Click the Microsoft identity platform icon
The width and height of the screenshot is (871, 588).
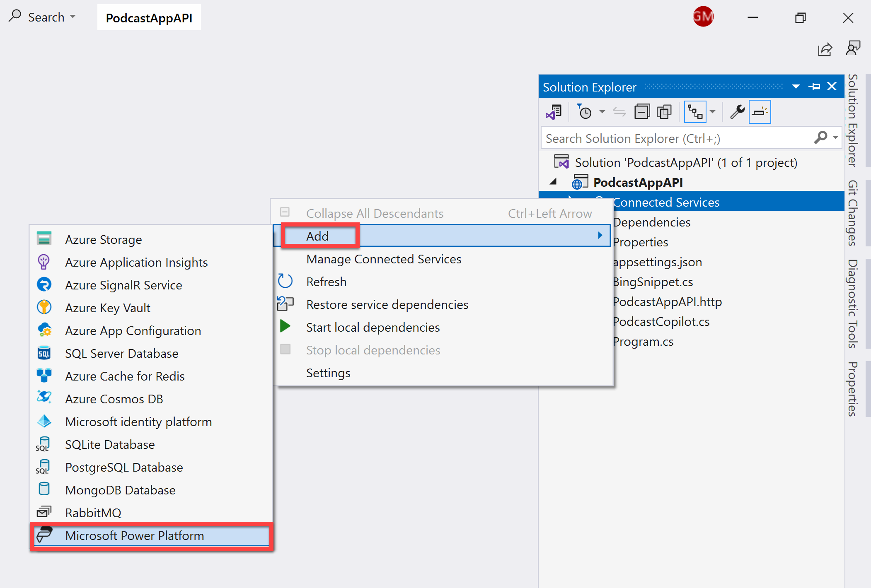pyautogui.click(x=44, y=421)
